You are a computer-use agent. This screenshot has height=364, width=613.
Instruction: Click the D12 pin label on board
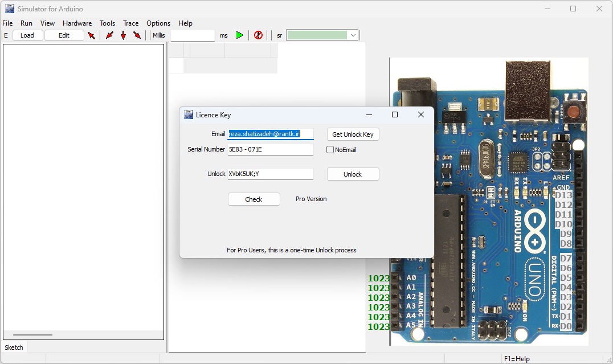pos(563,205)
